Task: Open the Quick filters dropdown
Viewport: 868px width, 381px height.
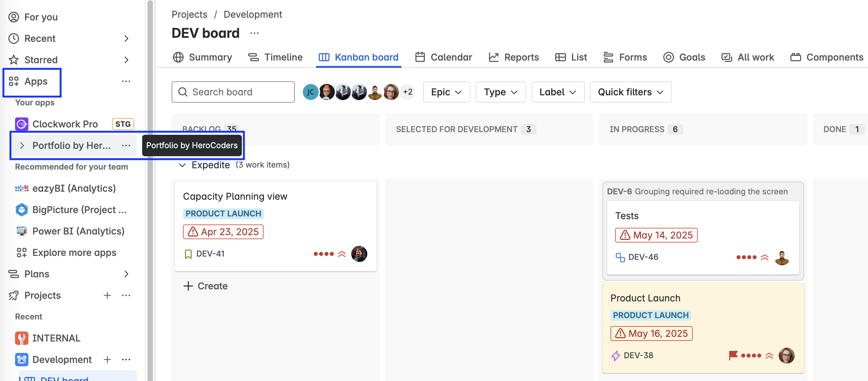Action: pos(631,92)
